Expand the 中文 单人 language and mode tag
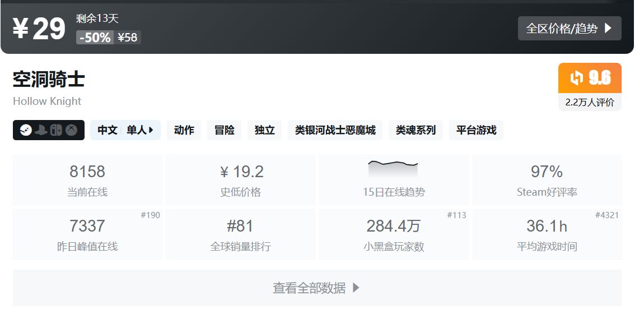Viewport: 644px width, 314px height. [x=125, y=130]
